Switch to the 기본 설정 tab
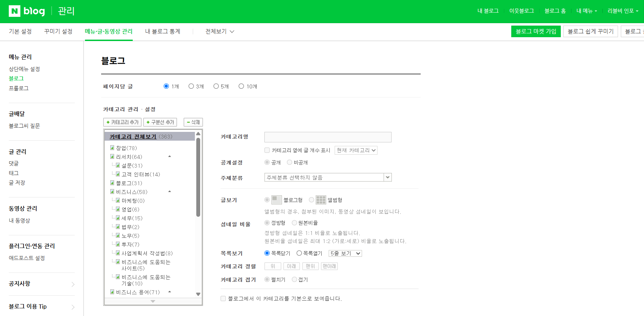The height and width of the screenshot is (316, 644). (x=20, y=31)
